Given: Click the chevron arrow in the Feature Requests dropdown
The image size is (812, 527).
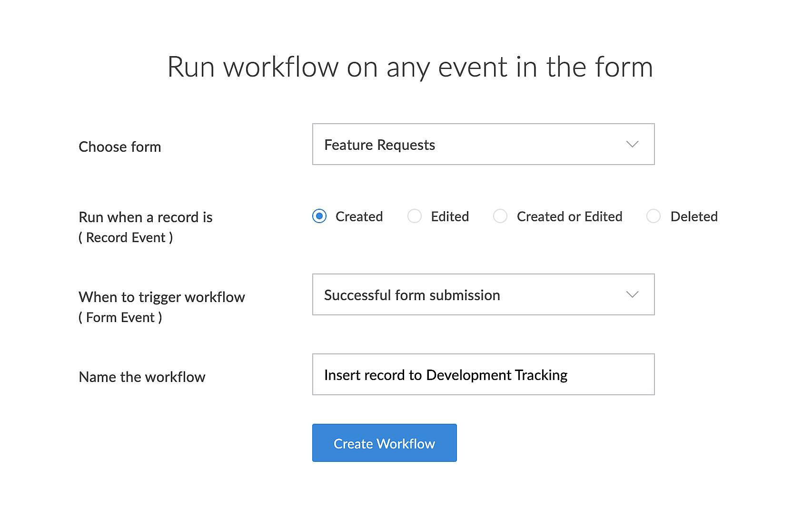Looking at the screenshot, I should [x=632, y=144].
